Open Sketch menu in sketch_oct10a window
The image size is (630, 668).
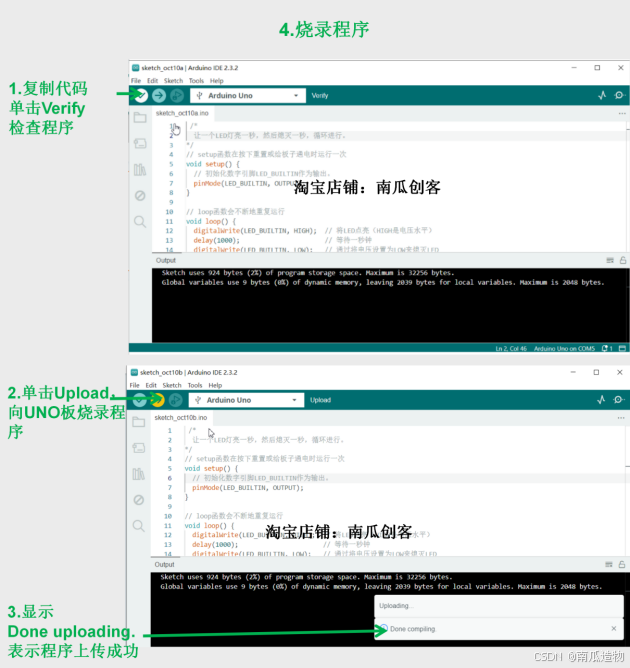click(x=173, y=81)
